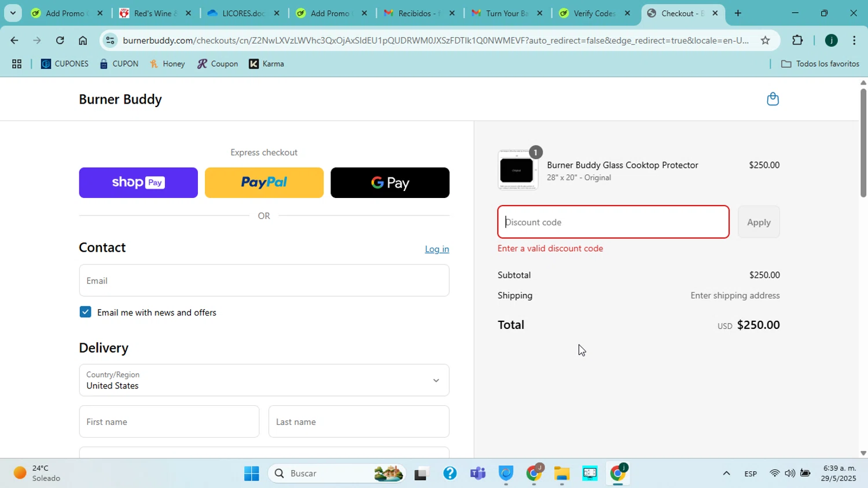Open Wi-Fi network settings in tray

(774, 474)
